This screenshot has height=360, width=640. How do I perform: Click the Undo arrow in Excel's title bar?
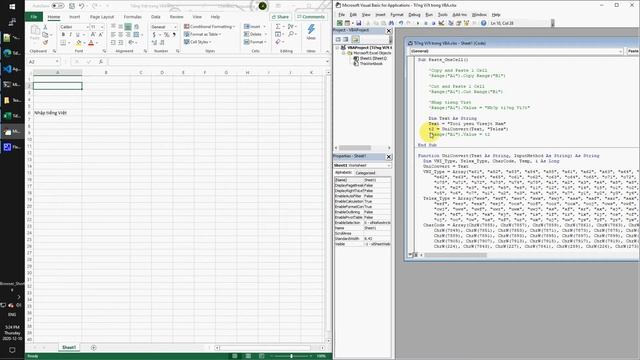point(81,6)
